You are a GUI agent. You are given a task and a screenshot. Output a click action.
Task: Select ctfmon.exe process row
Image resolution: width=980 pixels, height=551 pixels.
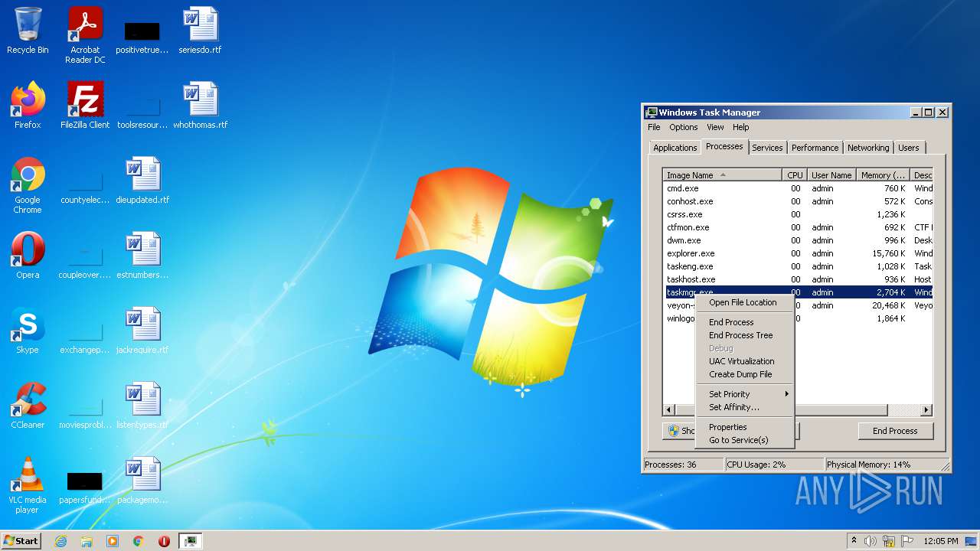798,227
